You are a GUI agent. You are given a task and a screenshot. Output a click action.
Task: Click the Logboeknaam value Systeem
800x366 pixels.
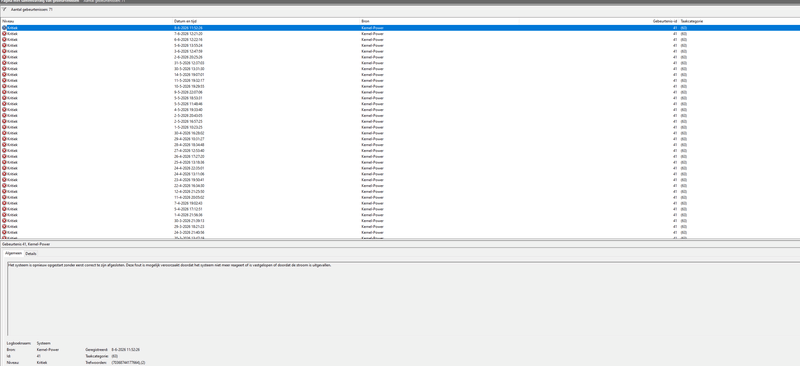tap(44, 344)
